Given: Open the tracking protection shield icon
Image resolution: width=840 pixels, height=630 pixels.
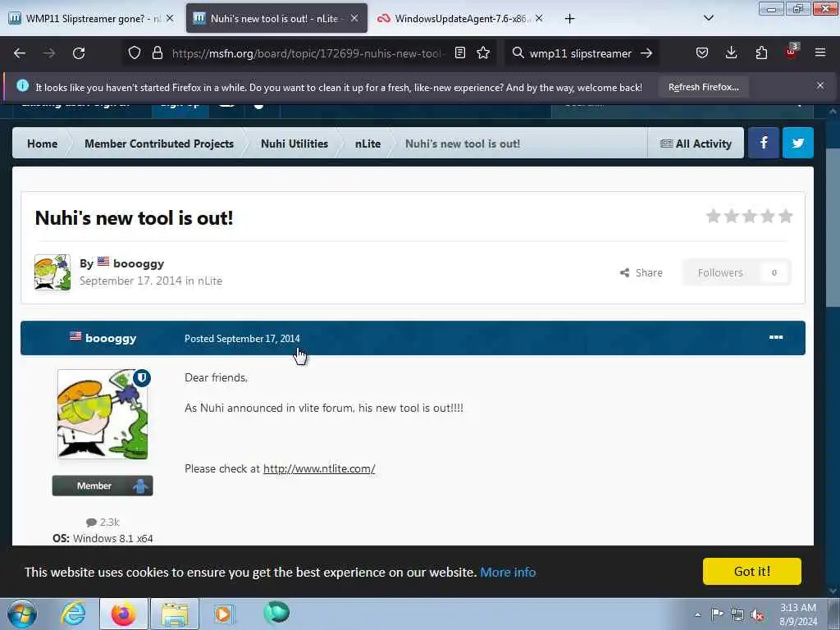Looking at the screenshot, I should 135,52.
